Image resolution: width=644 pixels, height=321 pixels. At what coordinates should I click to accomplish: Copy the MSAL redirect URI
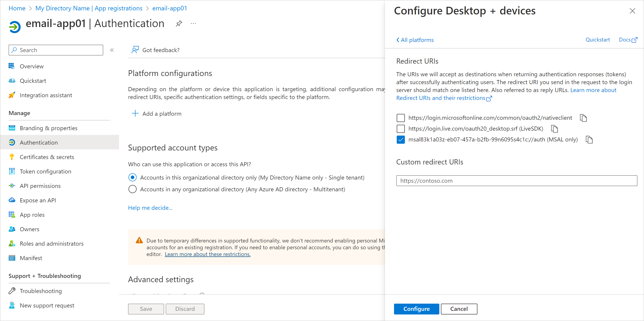[x=589, y=140]
